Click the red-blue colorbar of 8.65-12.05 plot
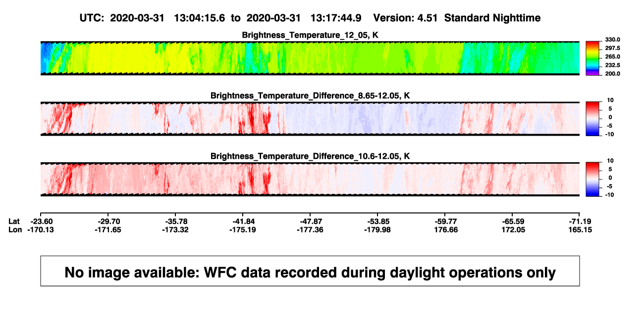The height and width of the screenshot is (330, 644). tap(592, 119)
